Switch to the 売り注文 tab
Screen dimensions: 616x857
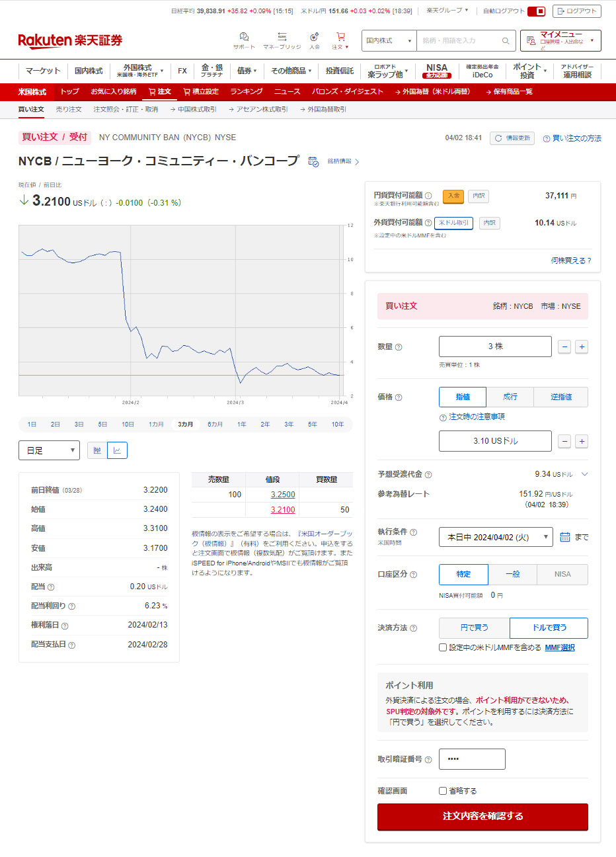[x=69, y=109]
